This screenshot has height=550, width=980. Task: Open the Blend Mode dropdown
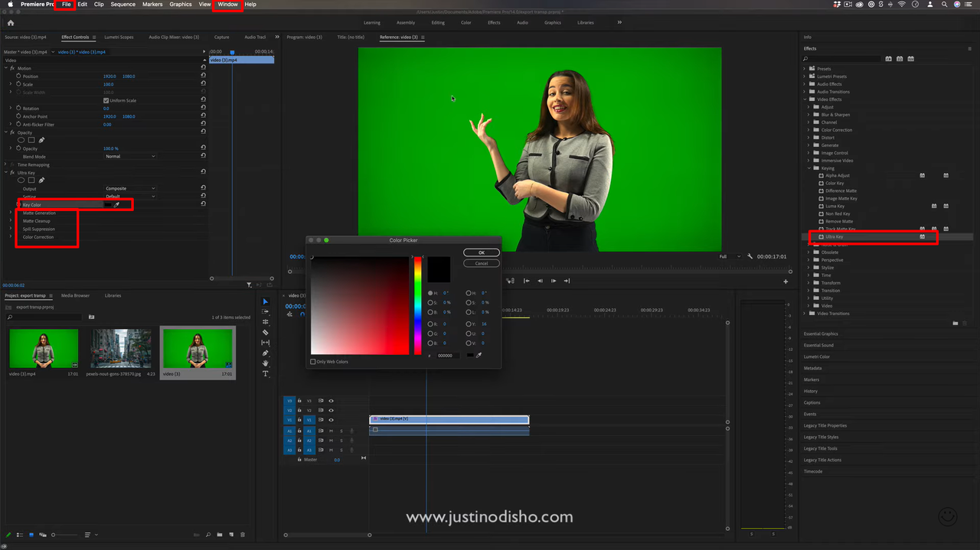click(130, 156)
